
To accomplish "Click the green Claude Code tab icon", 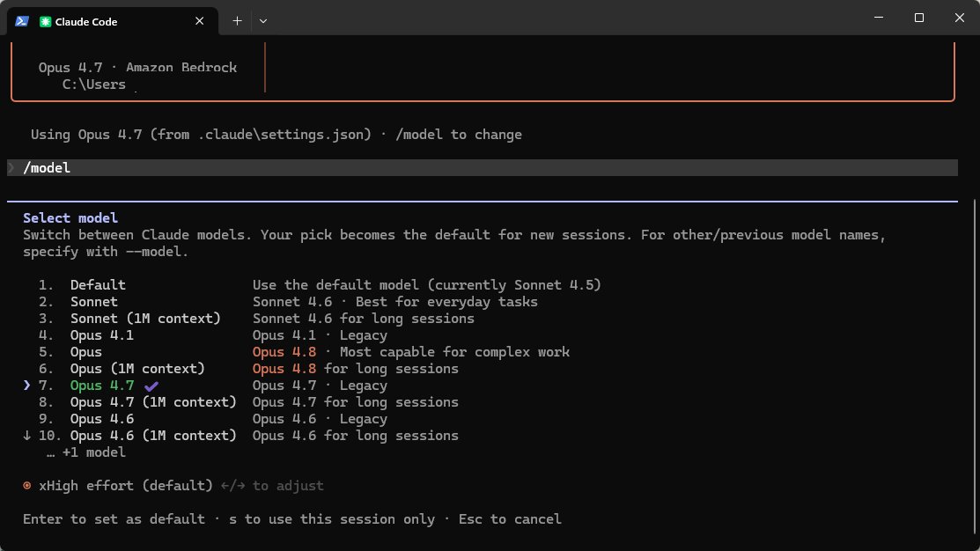I will [x=45, y=21].
